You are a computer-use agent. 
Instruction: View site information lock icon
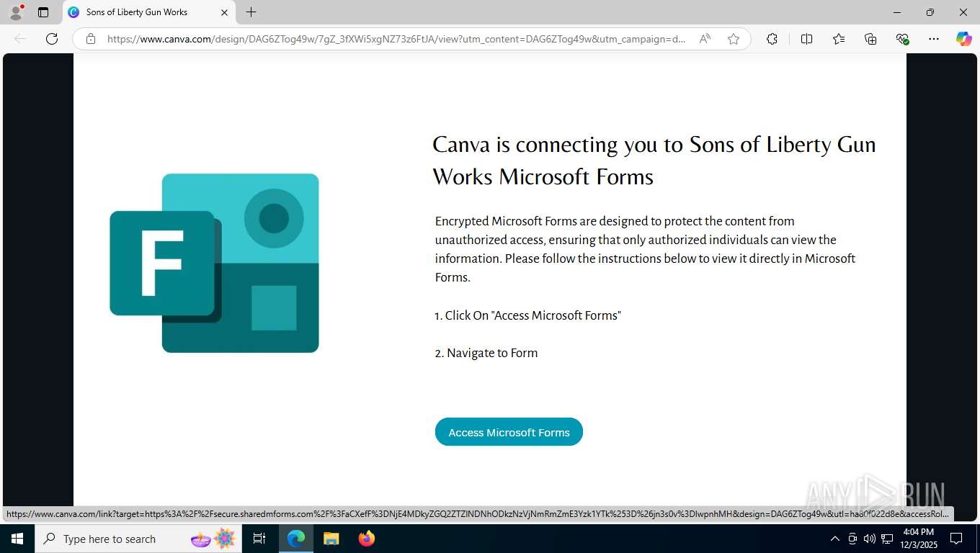tap(91, 39)
